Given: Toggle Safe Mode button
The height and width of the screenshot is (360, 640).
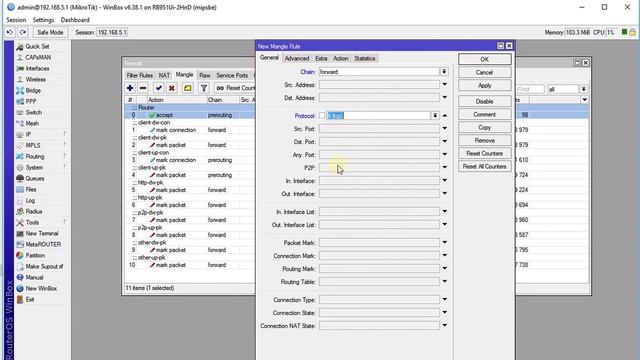Looking at the screenshot, I should click(50, 32).
